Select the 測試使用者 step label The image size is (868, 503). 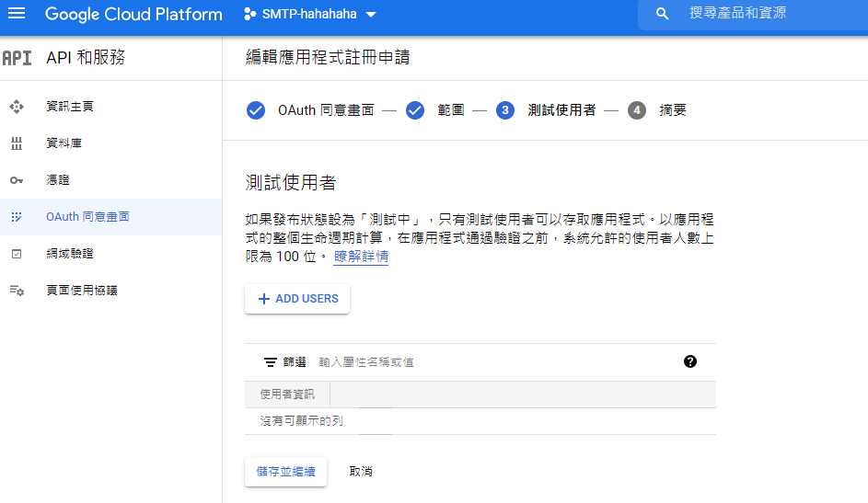point(561,110)
